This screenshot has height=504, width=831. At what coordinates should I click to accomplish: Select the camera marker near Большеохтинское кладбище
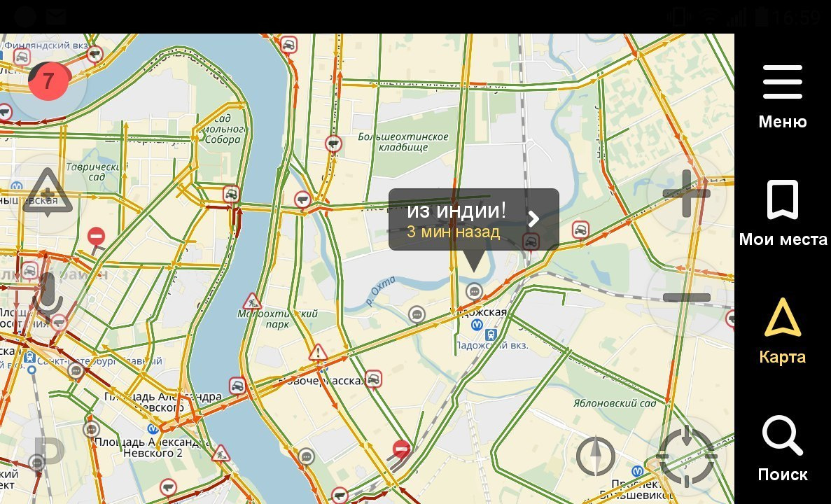(x=333, y=143)
